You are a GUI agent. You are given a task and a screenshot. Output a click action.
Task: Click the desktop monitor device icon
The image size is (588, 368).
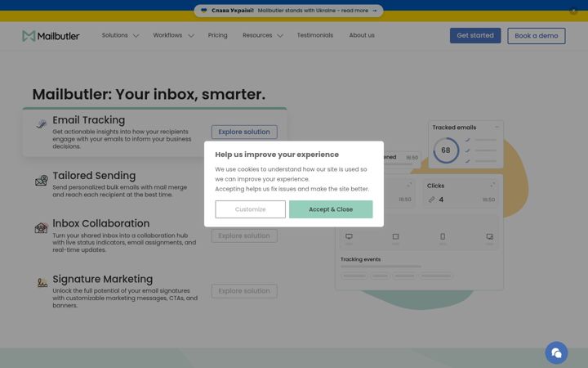point(350,236)
